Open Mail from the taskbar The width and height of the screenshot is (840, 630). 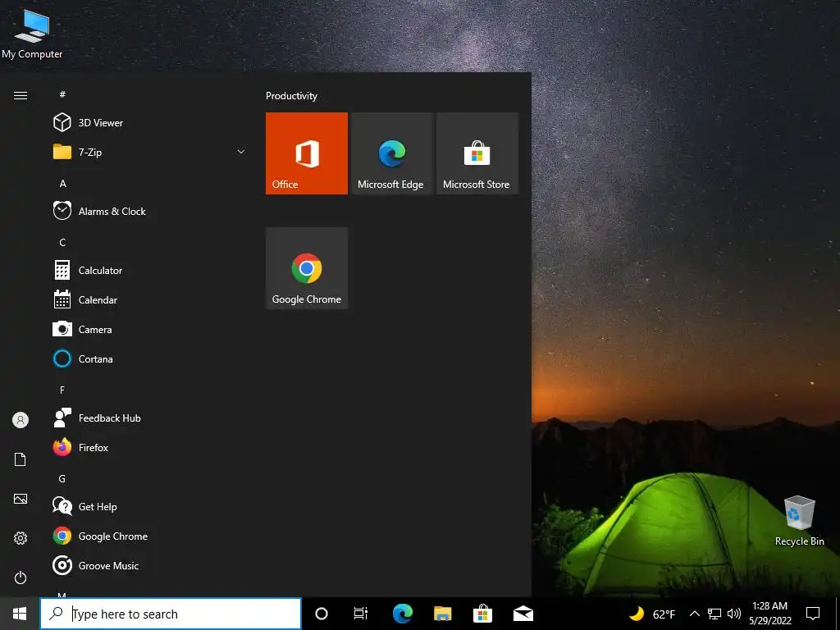pyautogui.click(x=523, y=614)
